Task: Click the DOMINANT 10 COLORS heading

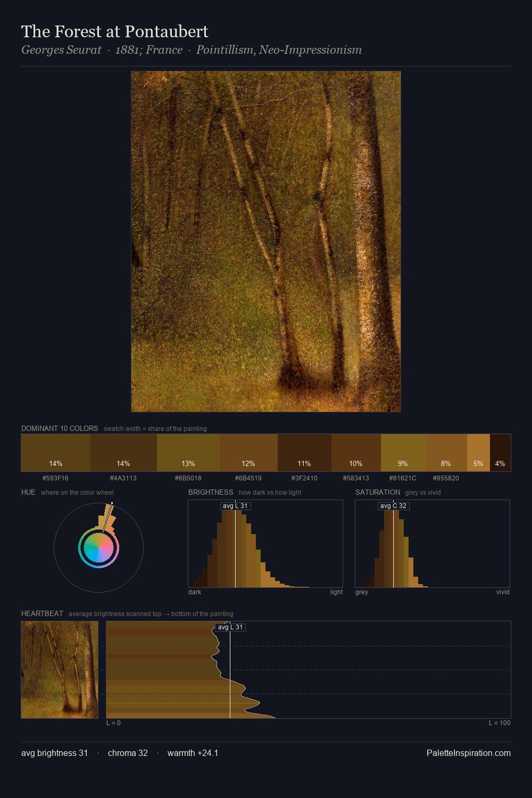Action: (60, 428)
